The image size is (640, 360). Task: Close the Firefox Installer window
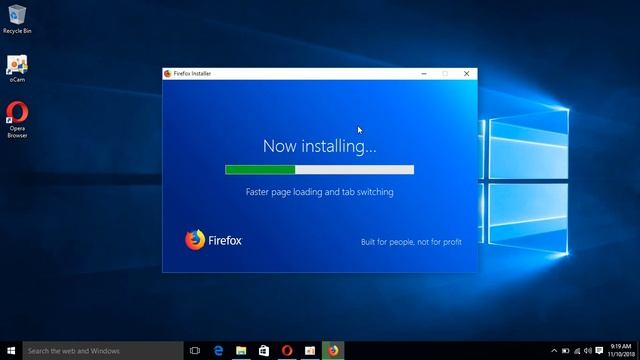pyautogui.click(x=467, y=73)
